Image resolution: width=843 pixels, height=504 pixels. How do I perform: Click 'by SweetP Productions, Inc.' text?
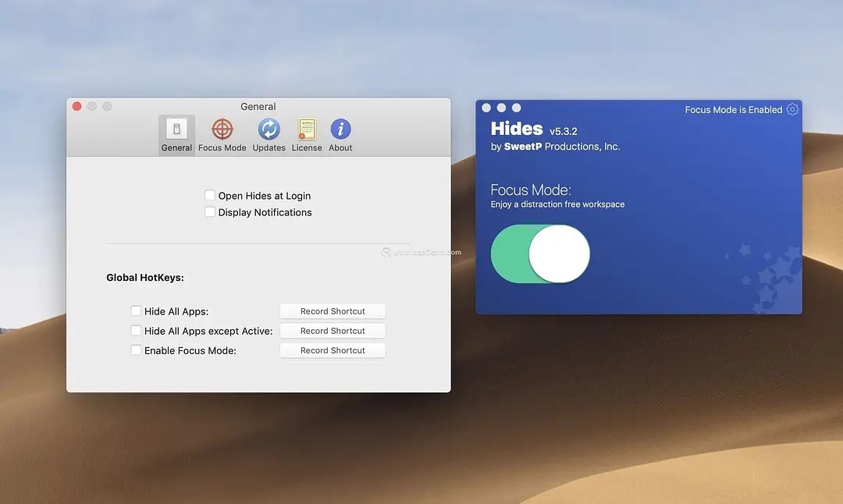pos(556,146)
